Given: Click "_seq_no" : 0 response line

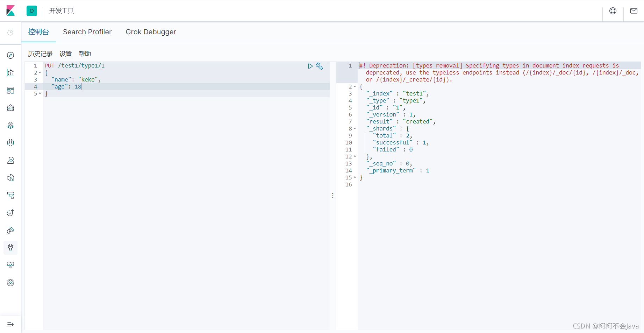Looking at the screenshot, I should 389,163.
